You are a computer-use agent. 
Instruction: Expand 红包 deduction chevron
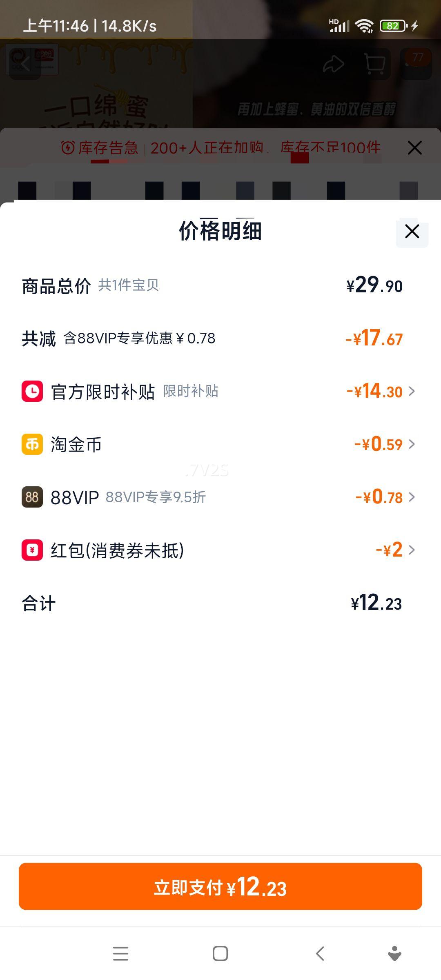point(412,550)
